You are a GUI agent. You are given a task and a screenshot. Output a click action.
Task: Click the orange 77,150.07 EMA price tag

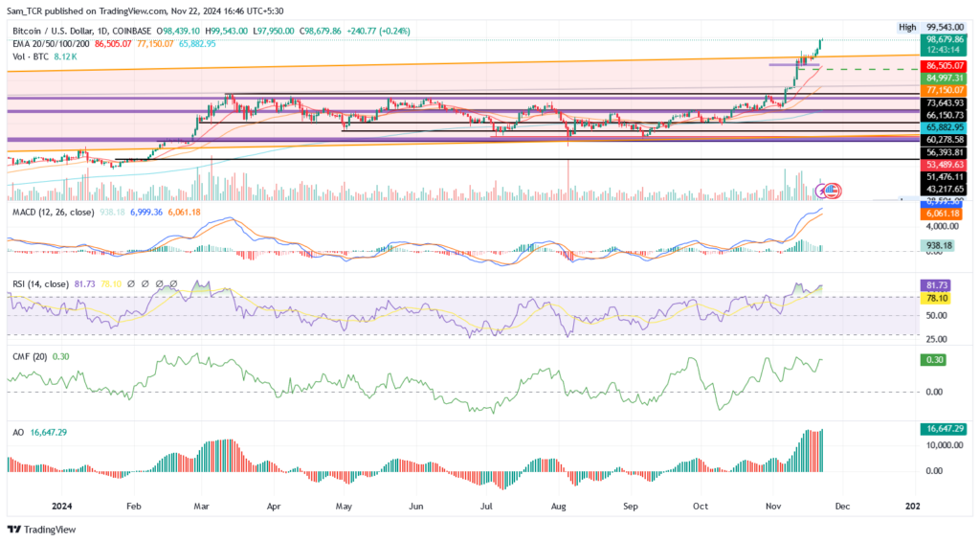[945, 91]
